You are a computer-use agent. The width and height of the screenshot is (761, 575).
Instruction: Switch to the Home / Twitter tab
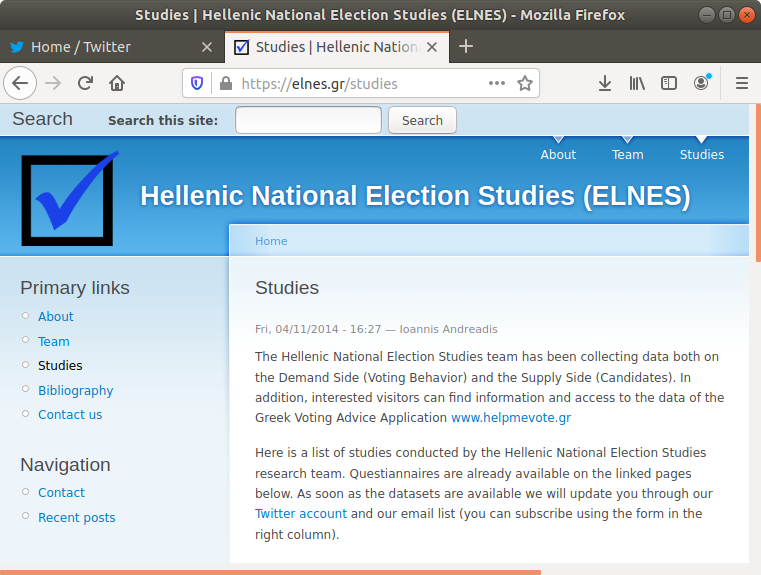coord(112,47)
